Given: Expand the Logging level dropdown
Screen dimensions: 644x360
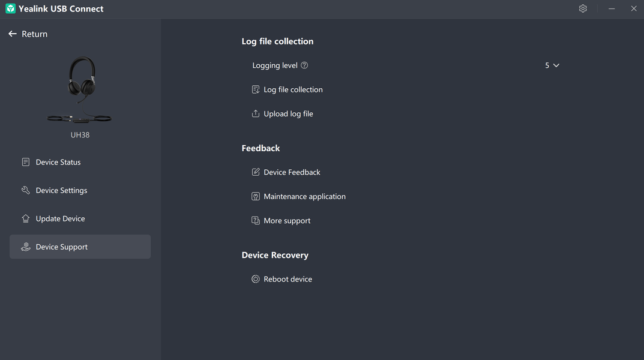Looking at the screenshot, I should pos(552,65).
